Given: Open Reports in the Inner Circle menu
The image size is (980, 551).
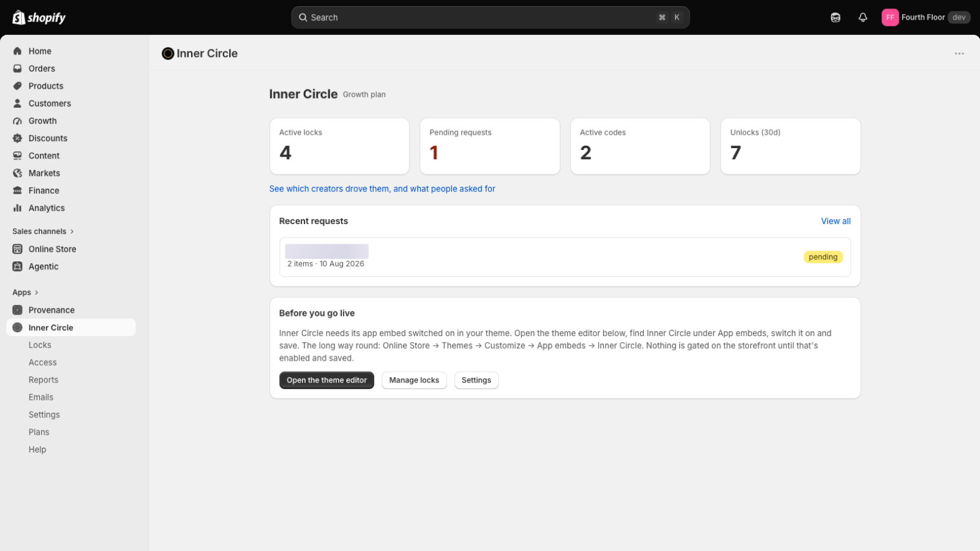Looking at the screenshot, I should [x=43, y=380].
